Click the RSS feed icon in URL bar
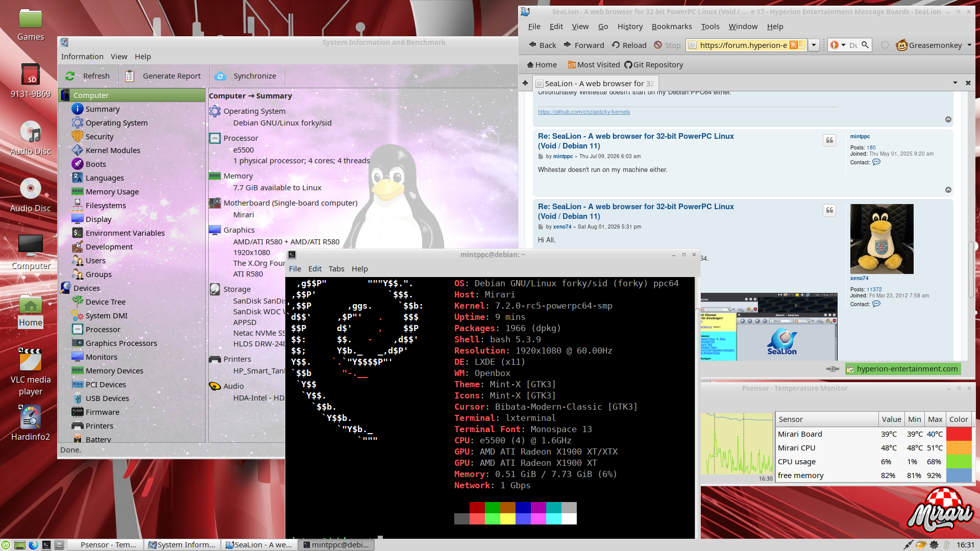 [793, 45]
